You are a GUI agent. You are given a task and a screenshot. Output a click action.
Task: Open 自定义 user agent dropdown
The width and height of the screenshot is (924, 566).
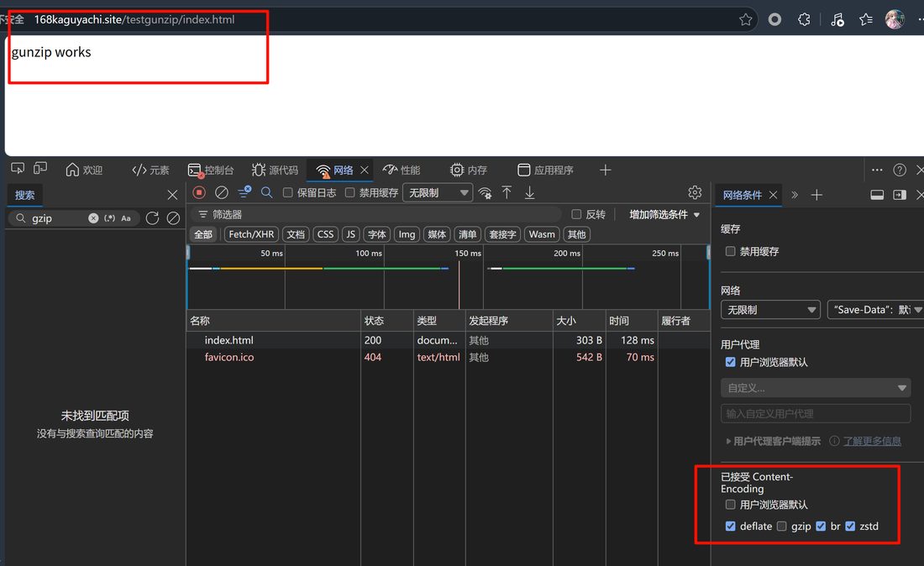pyautogui.click(x=816, y=387)
